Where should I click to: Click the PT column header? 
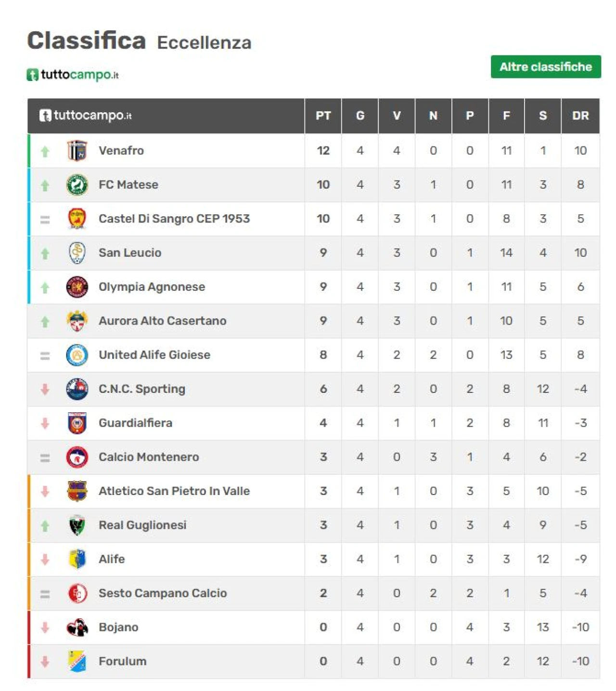(323, 116)
